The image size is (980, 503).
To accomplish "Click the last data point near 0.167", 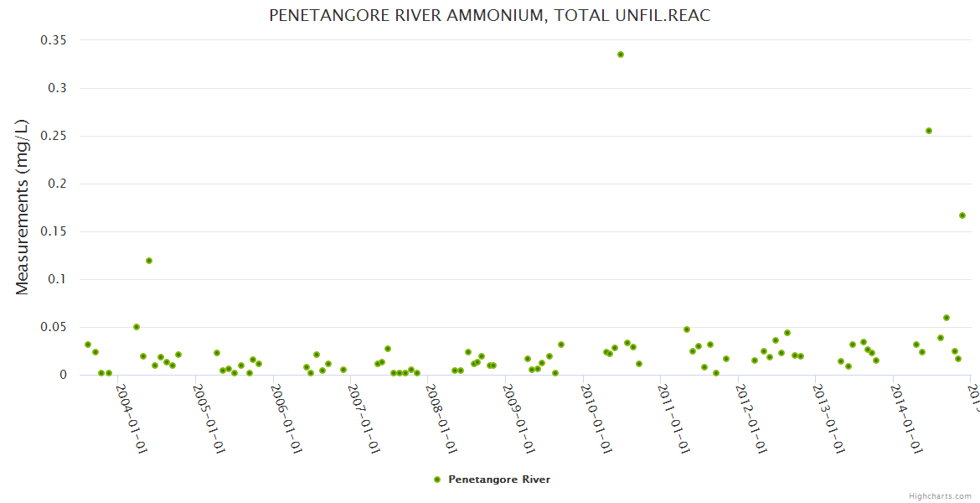I will click(962, 215).
